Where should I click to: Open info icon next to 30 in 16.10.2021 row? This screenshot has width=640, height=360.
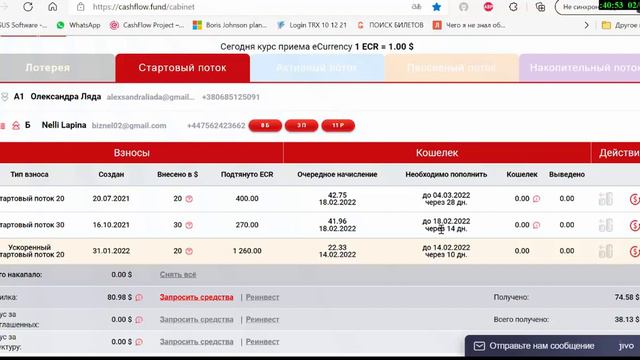189,225
